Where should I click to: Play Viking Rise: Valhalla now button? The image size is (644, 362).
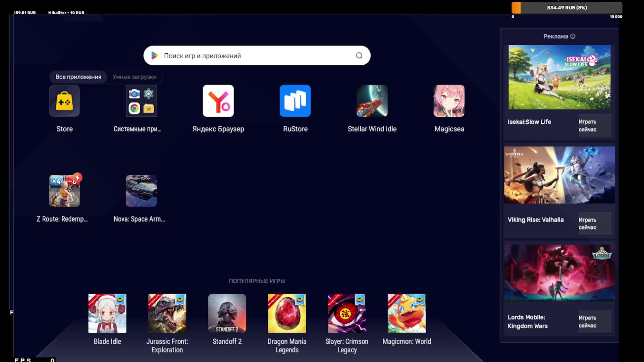click(594, 224)
